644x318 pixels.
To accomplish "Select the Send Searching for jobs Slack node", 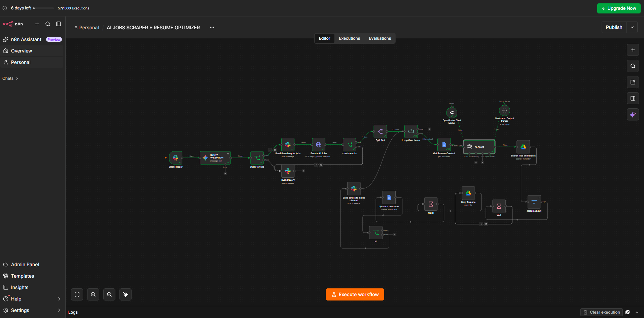I will (288, 145).
